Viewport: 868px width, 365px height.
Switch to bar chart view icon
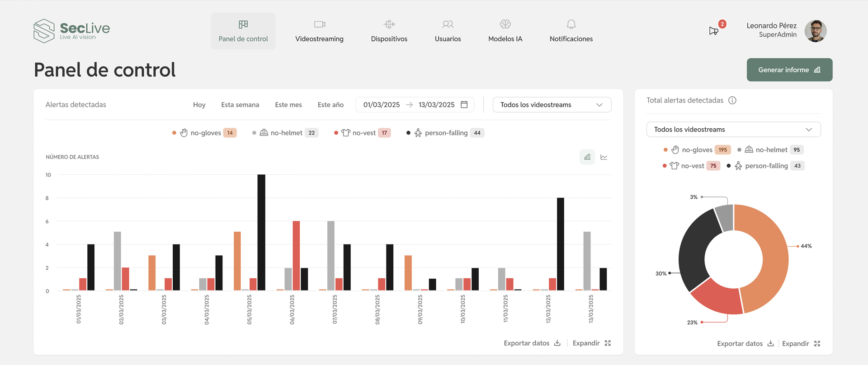pyautogui.click(x=587, y=157)
